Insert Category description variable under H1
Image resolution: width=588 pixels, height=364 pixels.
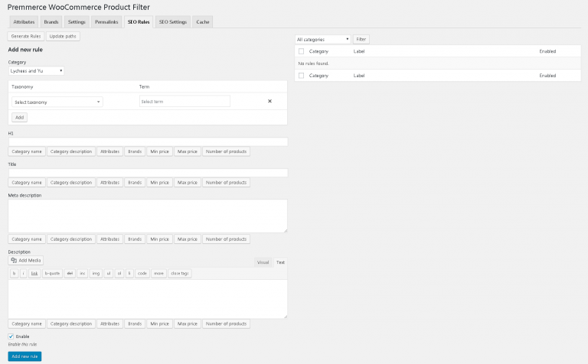tap(71, 151)
